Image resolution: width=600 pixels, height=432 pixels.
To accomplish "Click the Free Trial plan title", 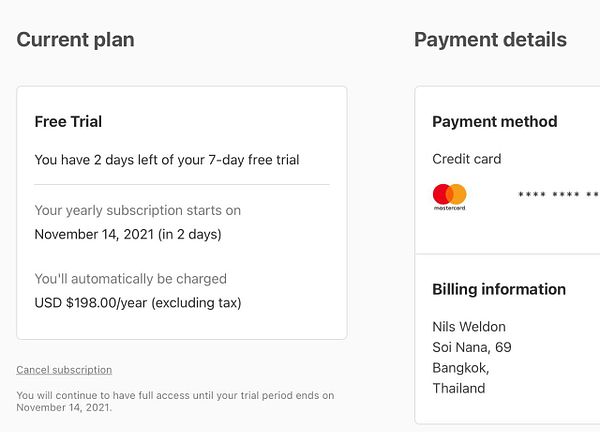I will click(68, 122).
